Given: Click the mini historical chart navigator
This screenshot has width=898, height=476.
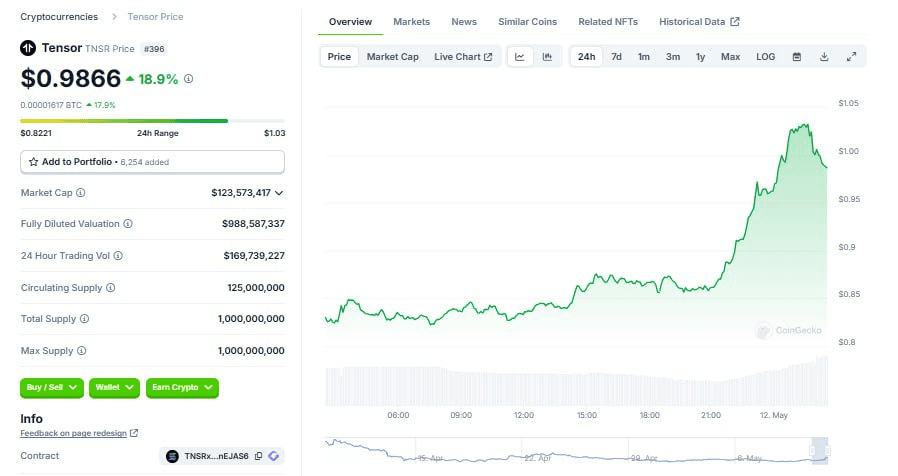Looking at the screenshot, I should coord(576,450).
